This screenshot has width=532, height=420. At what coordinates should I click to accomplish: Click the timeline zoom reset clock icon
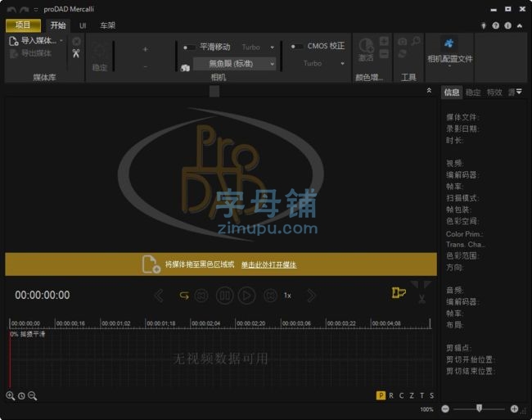(21, 396)
